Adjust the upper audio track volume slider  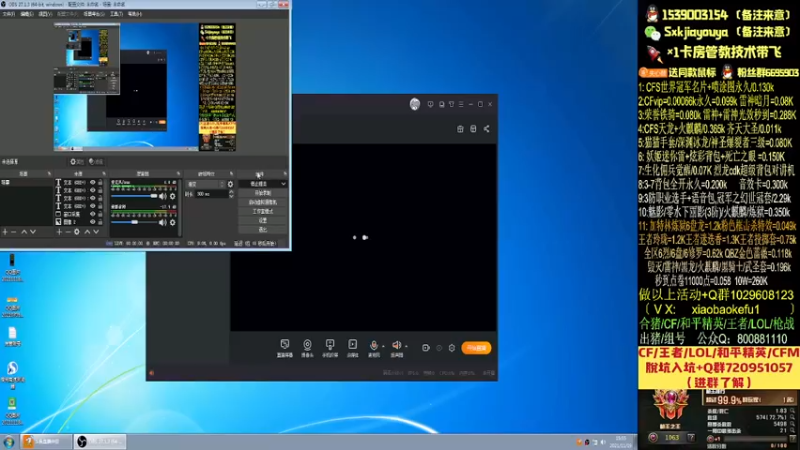(x=134, y=196)
